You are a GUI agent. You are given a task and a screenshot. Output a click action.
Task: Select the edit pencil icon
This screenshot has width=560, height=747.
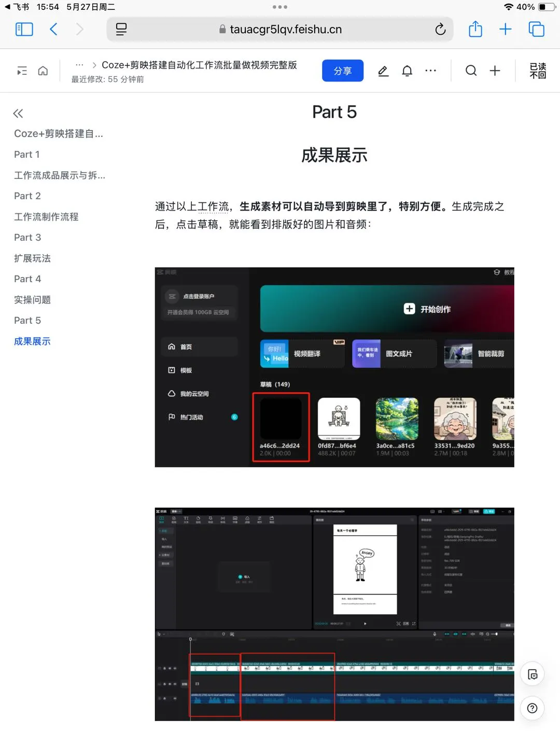click(x=383, y=71)
